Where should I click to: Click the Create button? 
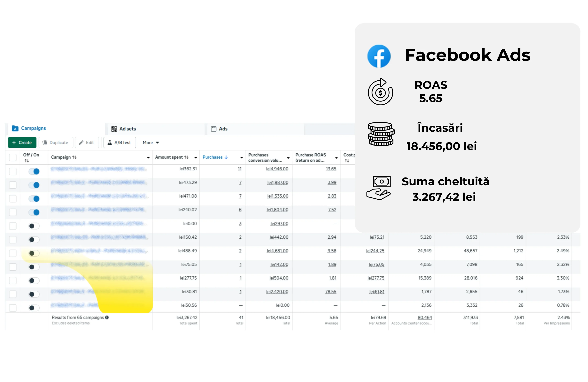pyautogui.click(x=22, y=142)
